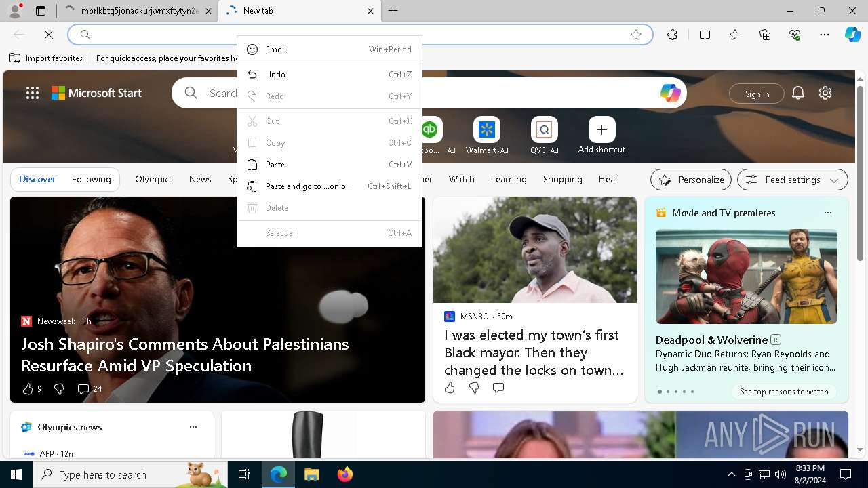
Task: Open the Favorites list icon
Action: 735,35
